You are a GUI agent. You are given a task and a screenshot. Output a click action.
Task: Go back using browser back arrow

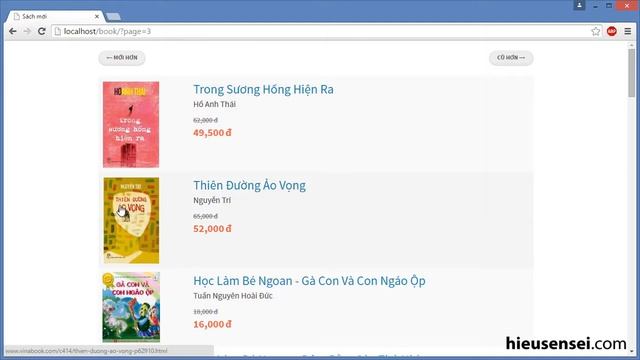pyautogui.click(x=13, y=31)
